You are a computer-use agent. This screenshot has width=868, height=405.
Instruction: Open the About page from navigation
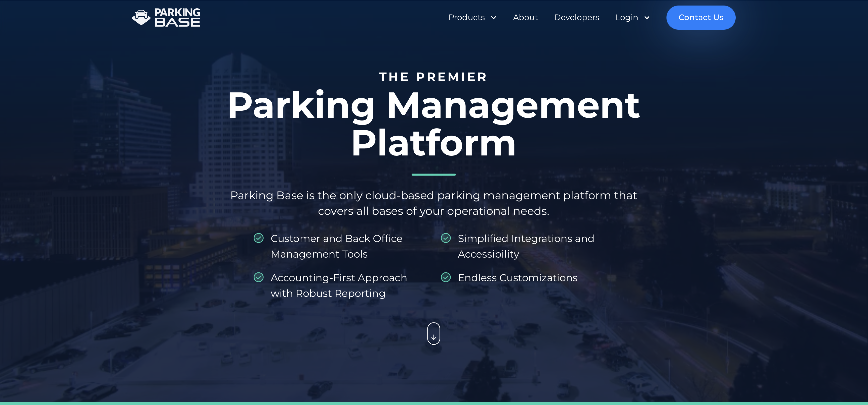coord(525,18)
